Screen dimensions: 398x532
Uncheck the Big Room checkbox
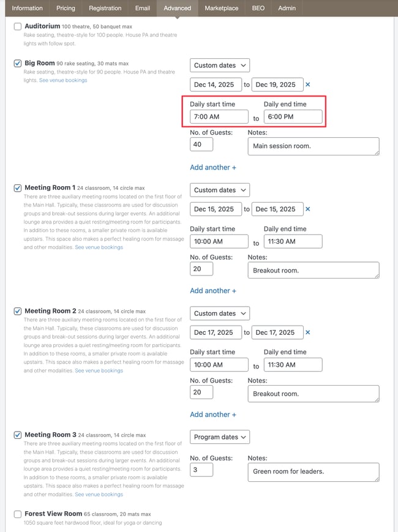[x=17, y=63]
